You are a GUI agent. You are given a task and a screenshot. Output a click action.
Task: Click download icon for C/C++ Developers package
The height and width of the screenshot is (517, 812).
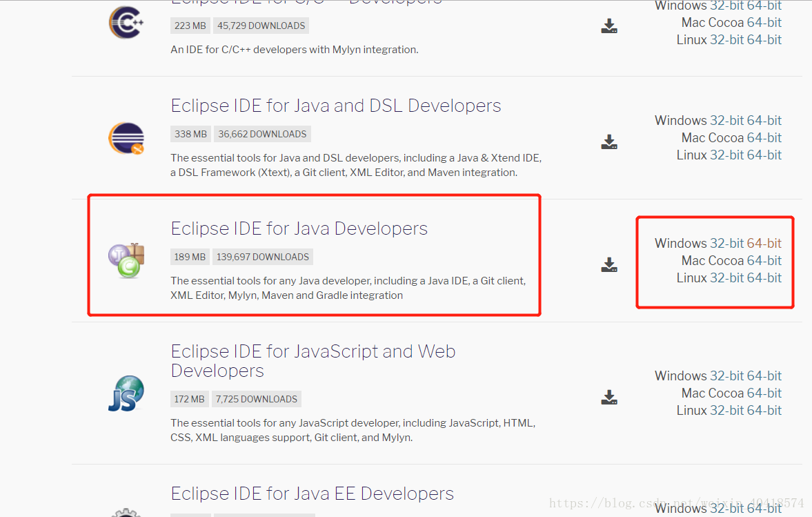(609, 26)
